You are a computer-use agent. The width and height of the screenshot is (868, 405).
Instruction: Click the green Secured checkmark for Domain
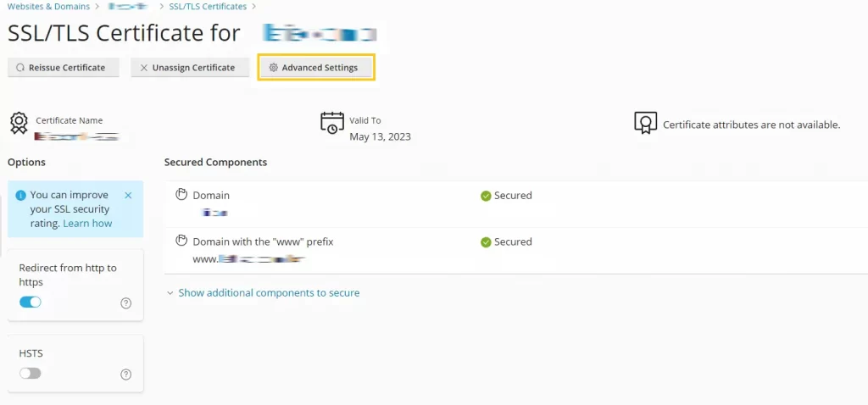[x=486, y=196]
